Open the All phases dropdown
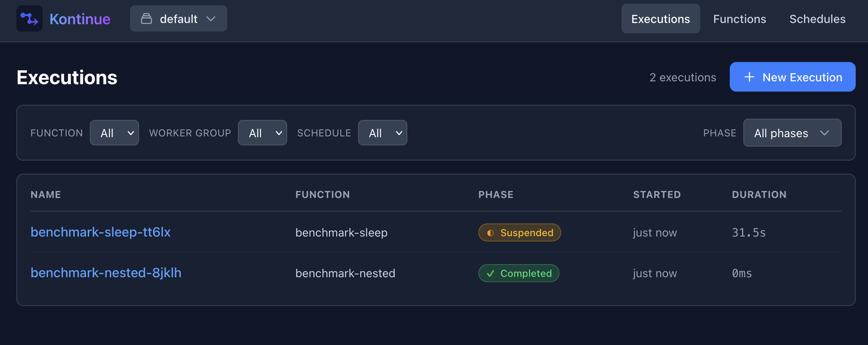Image resolution: width=868 pixels, height=345 pixels. tap(792, 133)
